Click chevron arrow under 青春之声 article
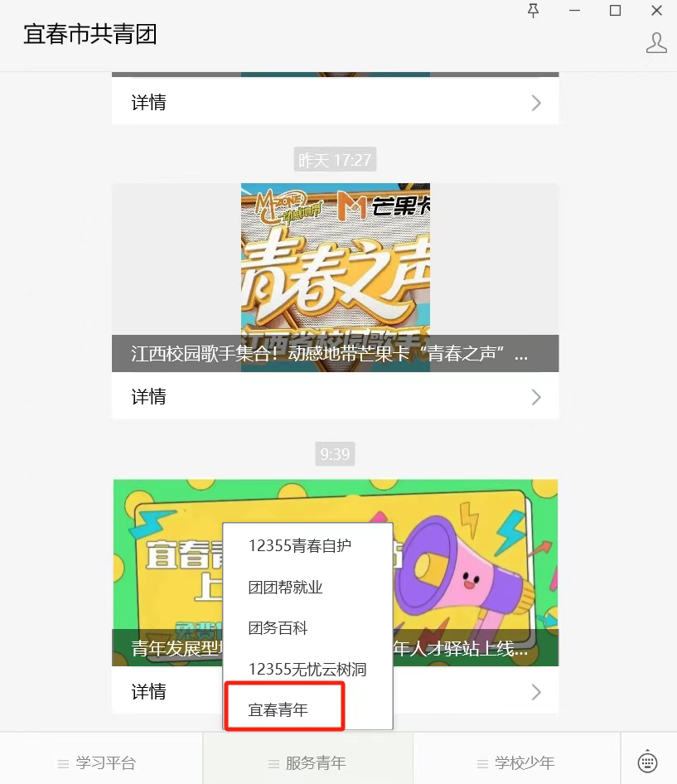Image resolution: width=677 pixels, height=784 pixels. point(536,397)
